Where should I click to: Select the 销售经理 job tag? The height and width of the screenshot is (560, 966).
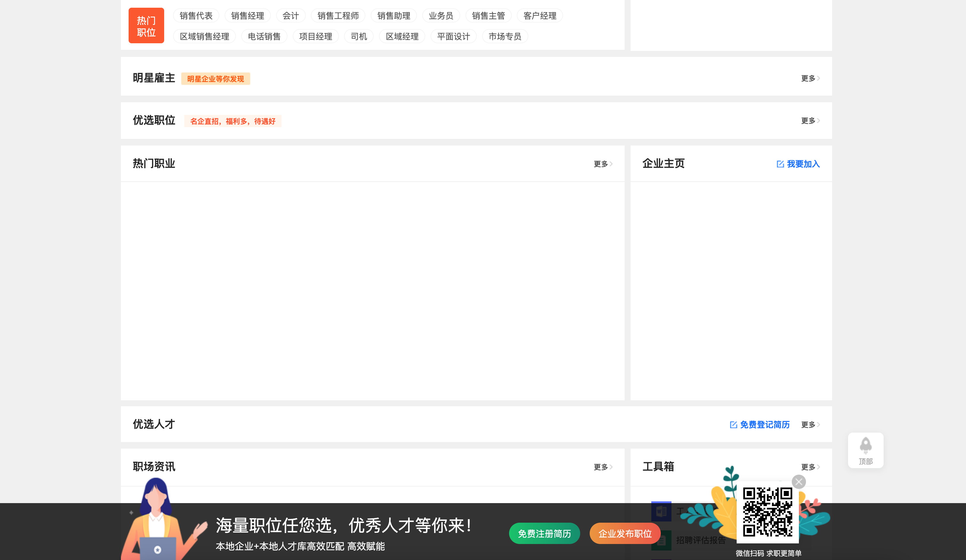(247, 16)
